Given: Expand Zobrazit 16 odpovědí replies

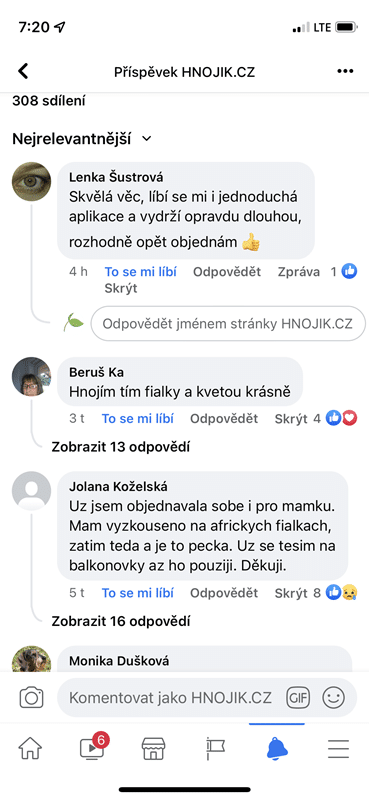Looking at the screenshot, I should pos(120,621).
